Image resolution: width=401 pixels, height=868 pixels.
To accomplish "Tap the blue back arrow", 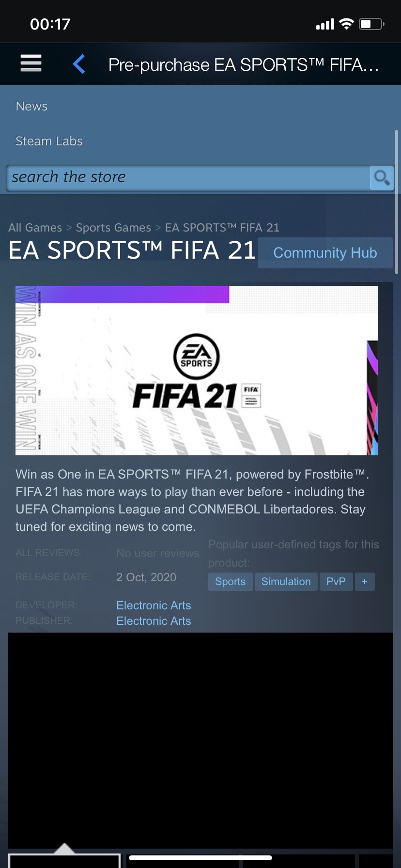I will [79, 64].
